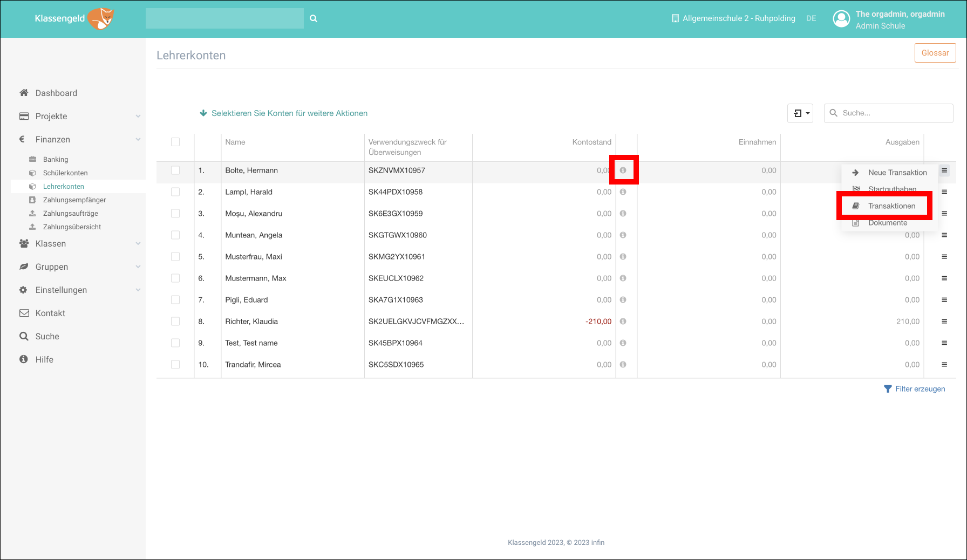967x560 pixels.
Task: Select checkbox for Mustermann, Max
Action: (175, 278)
